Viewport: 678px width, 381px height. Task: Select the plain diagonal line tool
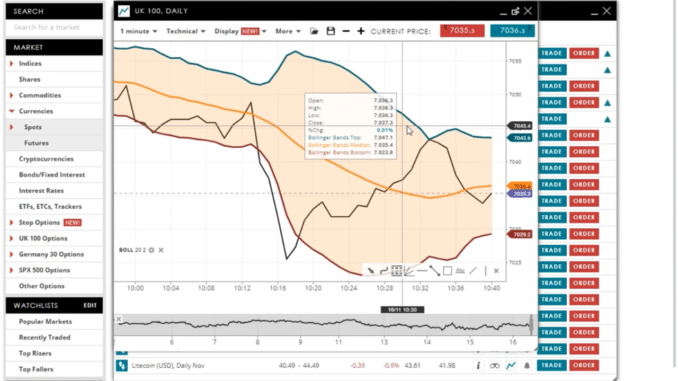[x=473, y=271]
